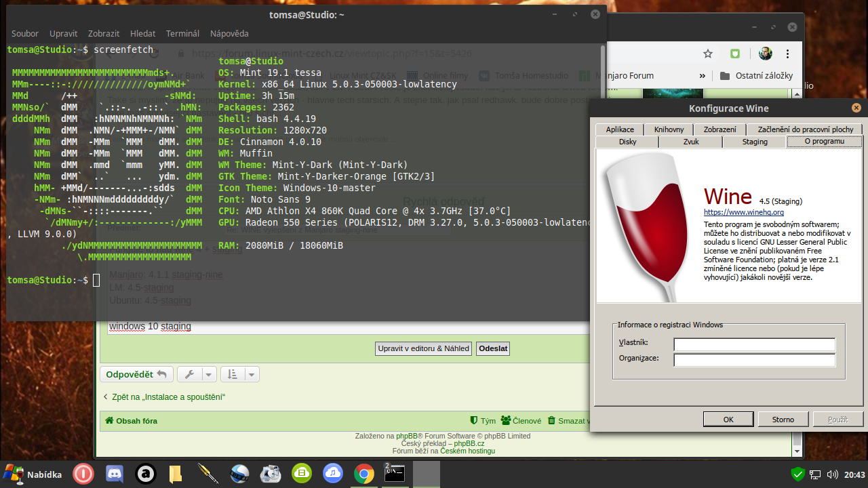Click the Organizace input field

(x=754, y=360)
